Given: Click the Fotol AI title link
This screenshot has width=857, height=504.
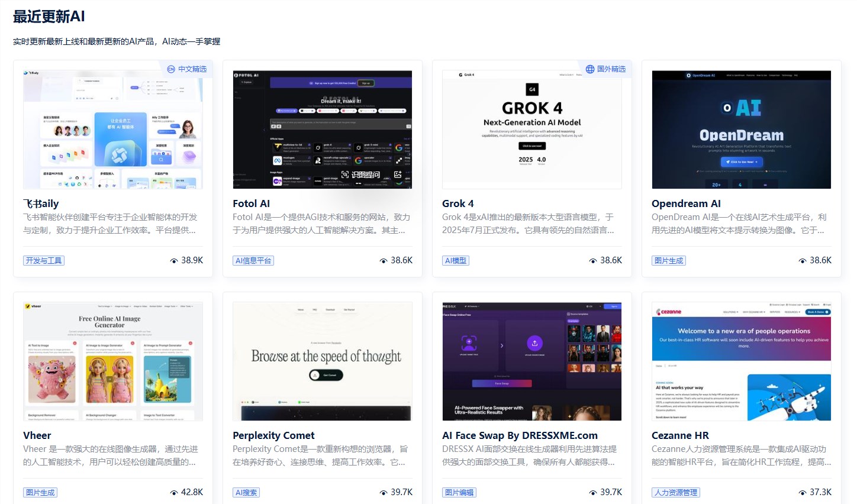Looking at the screenshot, I should click(x=251, y=203).
